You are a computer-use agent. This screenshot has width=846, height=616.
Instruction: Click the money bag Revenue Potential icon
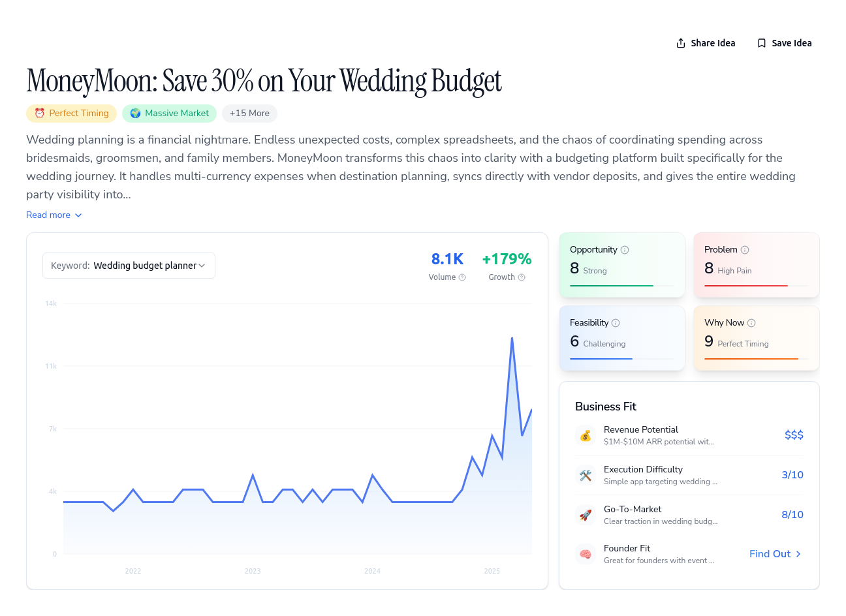pyautogui.click(x=586, y=435)
